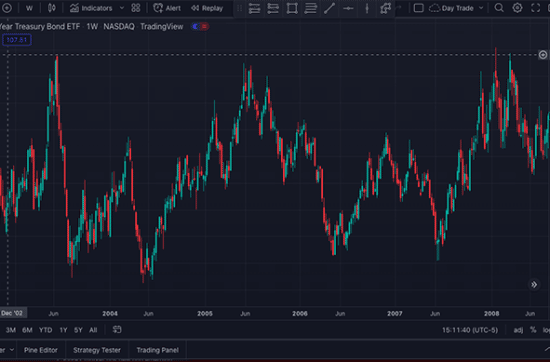Switch to the Pine Editor tab
Image resolution: width=550 pixels, height=362 pixels.
tap(41, 350)
